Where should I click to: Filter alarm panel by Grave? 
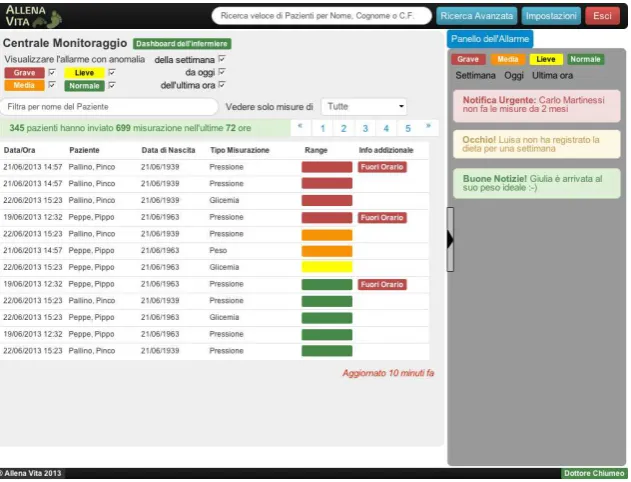point(468,59)
